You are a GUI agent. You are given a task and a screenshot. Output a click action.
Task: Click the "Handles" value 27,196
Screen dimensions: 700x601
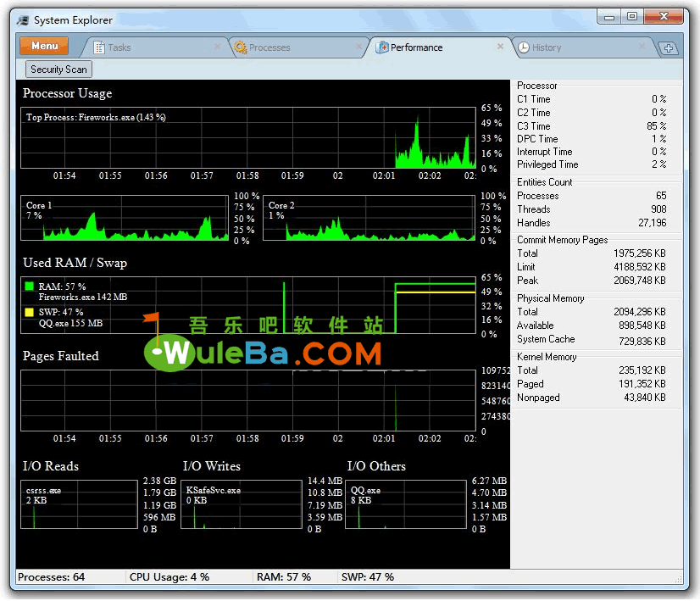point(653,222)
